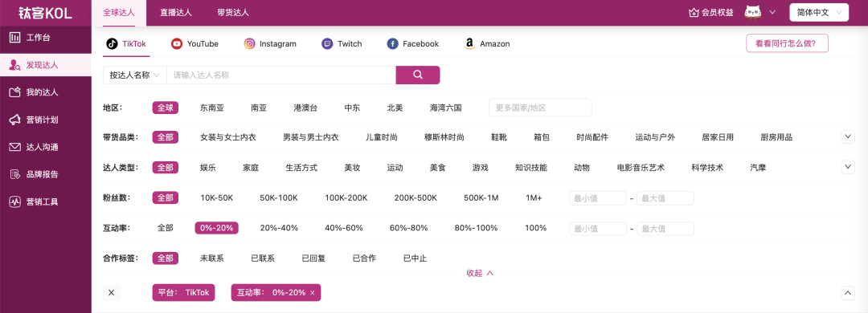Screen dimensions: 868x313
Task: Open the 工作台 workbench icon in sidebar
Action: tap(15, 39)
